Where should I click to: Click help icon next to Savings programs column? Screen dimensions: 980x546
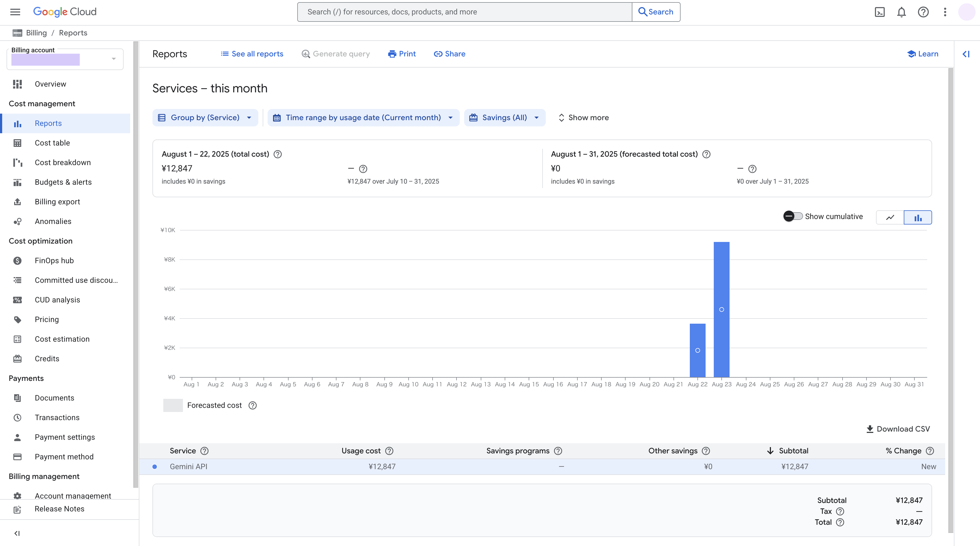pos(558,451)
